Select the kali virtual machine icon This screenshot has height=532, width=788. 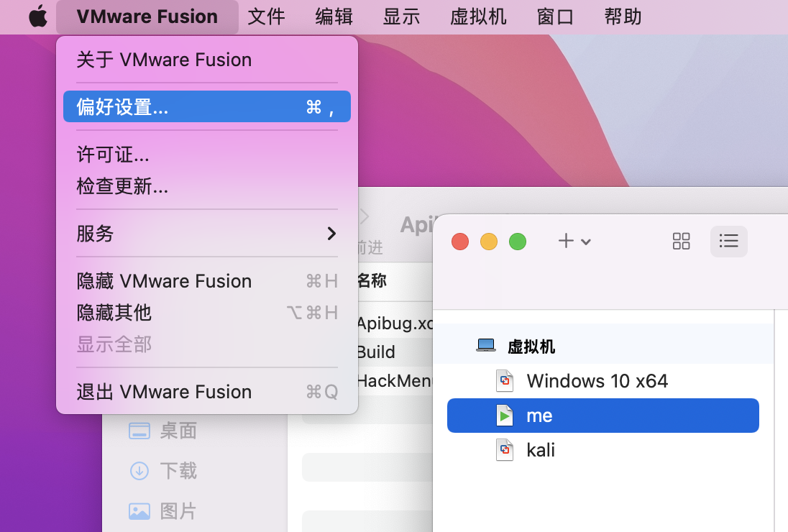tap(505, 450)
